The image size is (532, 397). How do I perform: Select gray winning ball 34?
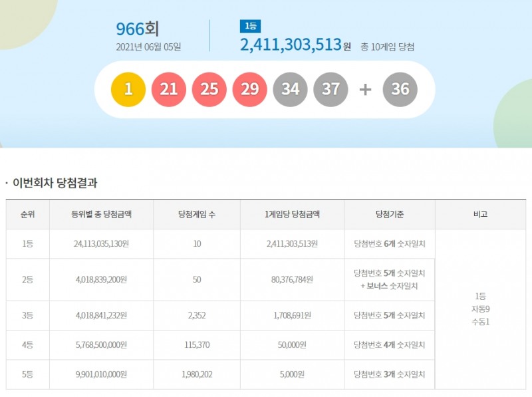(x=291, y=88)
